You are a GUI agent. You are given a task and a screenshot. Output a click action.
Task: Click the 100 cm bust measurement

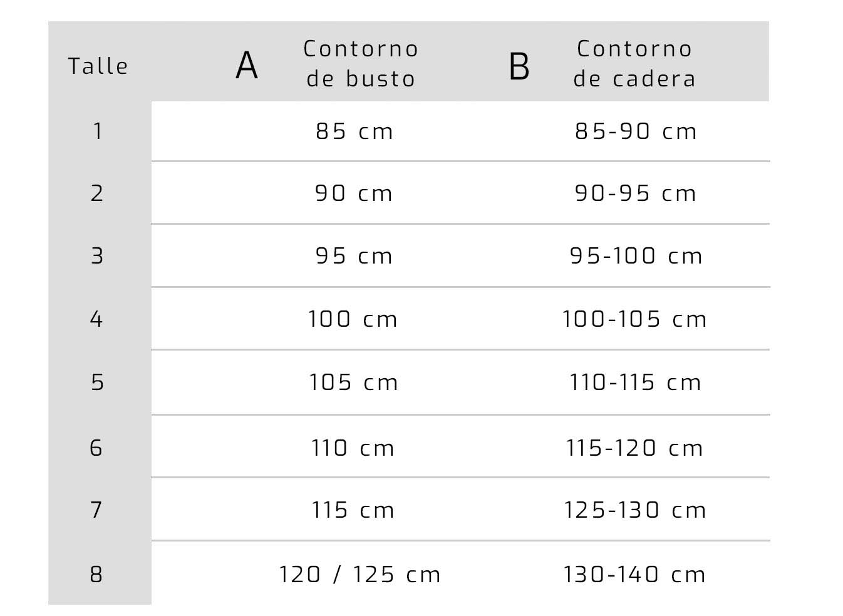click(353, 319)
